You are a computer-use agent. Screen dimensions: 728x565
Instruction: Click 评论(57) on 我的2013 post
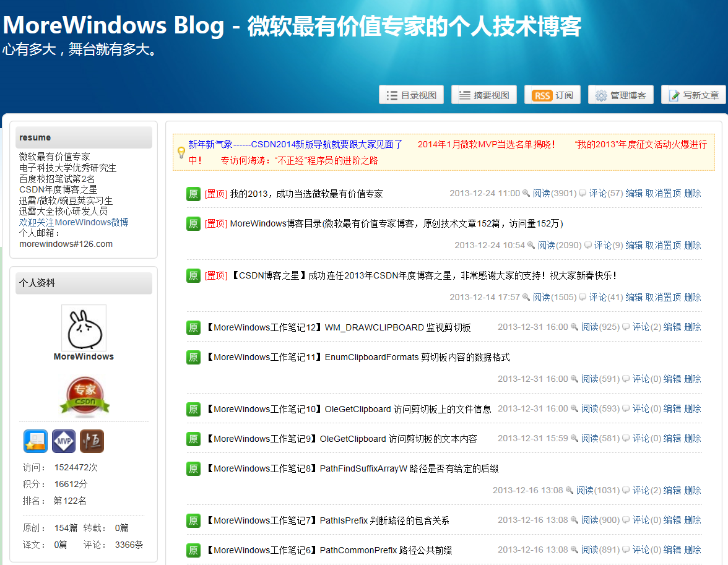[606, 193]
